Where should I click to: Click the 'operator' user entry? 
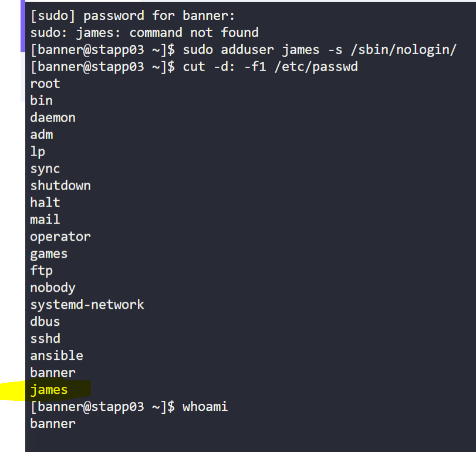tap(60, 237)
